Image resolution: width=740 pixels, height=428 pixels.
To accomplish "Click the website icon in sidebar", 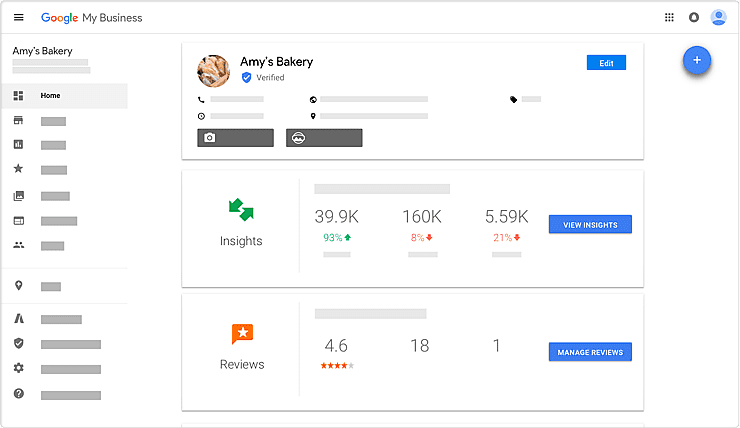I will click(18, 220).
